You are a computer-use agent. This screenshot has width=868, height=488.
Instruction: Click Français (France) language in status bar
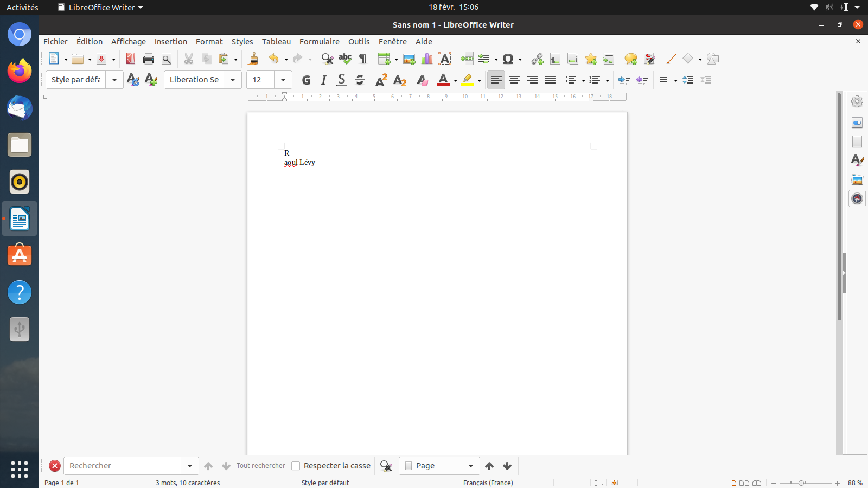488,483
